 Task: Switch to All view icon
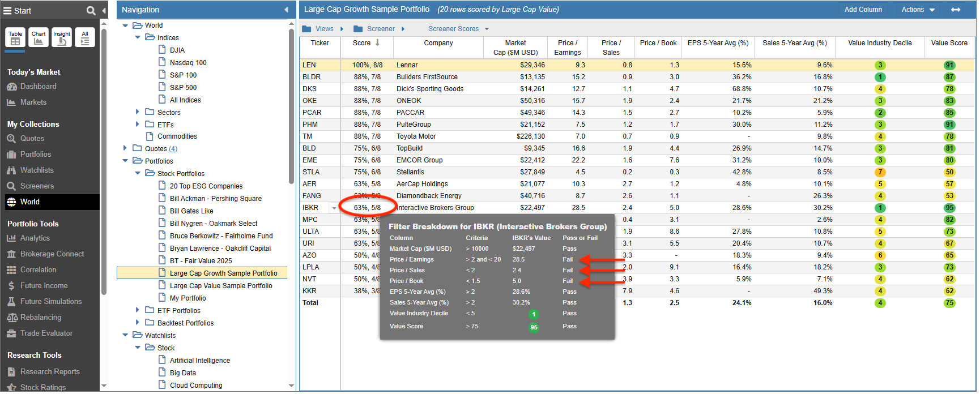pos(85,37)
